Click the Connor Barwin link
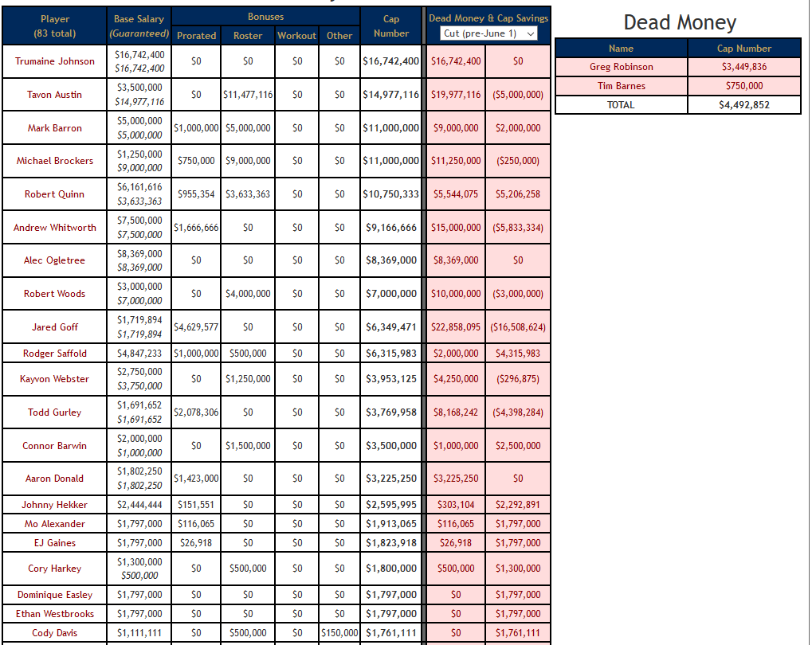 pos(55,446)
